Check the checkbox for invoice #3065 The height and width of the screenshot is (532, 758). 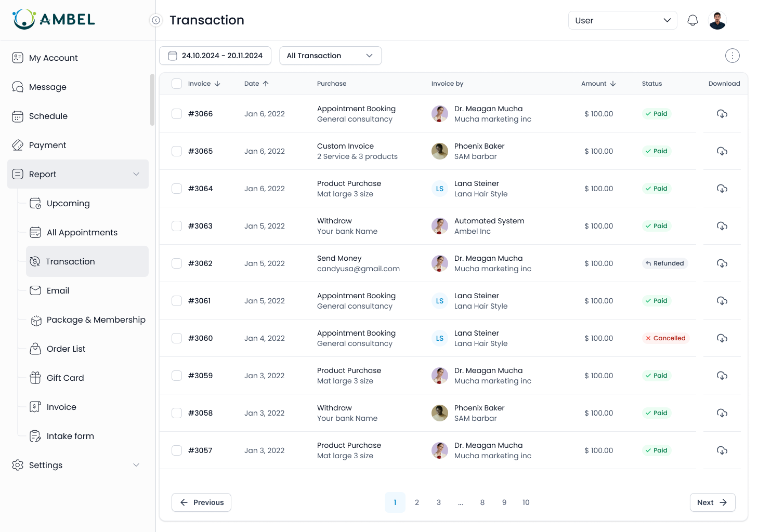click(176, 151)
